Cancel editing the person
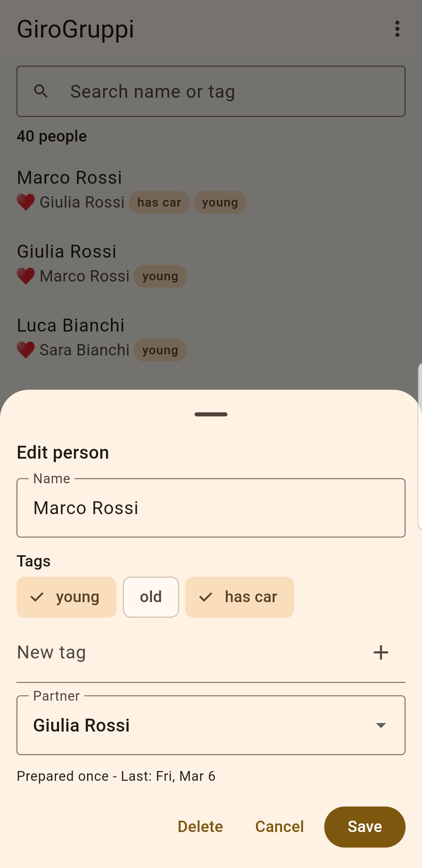The image size is (422, 868). click(x=279, y=827)
